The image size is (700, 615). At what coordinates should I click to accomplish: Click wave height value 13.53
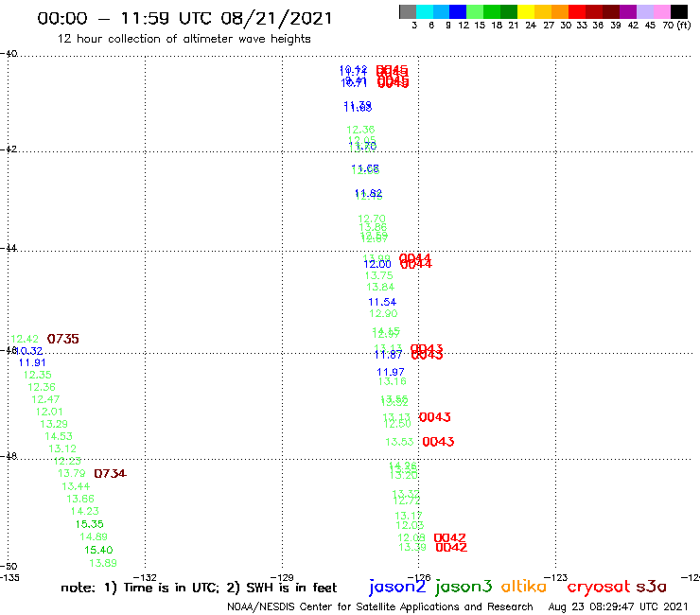pos(399,442)
